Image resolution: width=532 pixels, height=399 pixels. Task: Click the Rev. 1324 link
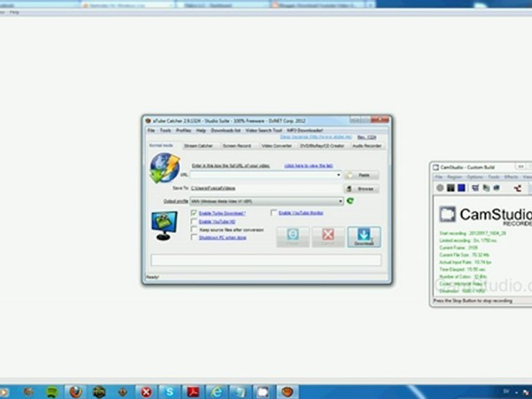click(x=366, y=137)
